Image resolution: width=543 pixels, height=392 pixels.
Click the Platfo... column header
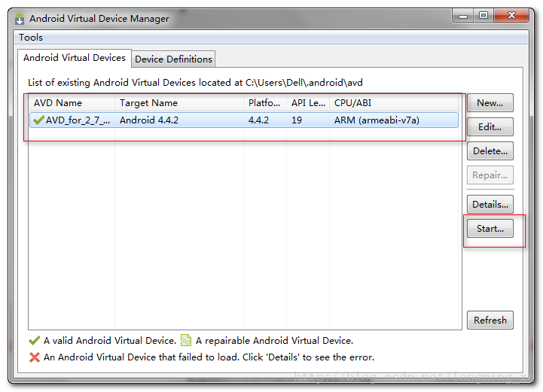tap(265, 103)
